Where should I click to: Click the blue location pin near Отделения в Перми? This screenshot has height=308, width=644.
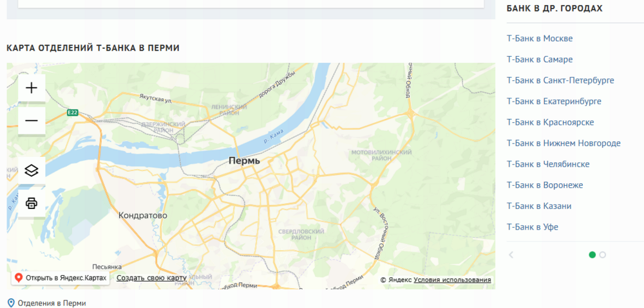[x=11, y=303]
